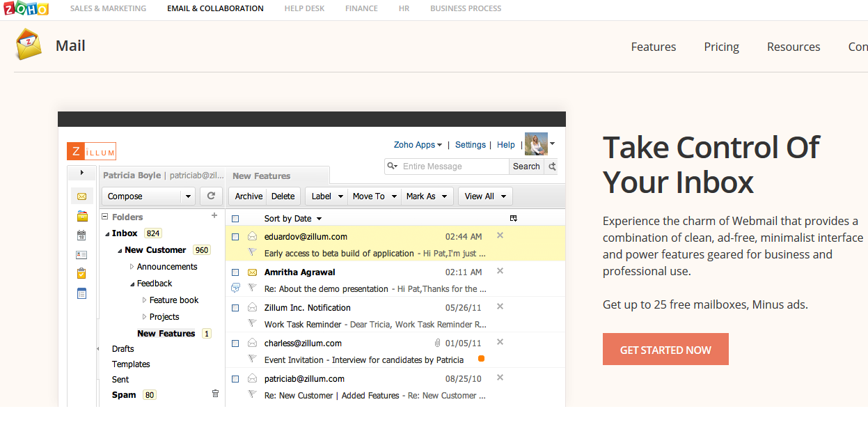Flag the About the demo presentation email
Viewport: 868px width, 425px height.
tap(252, 288)
